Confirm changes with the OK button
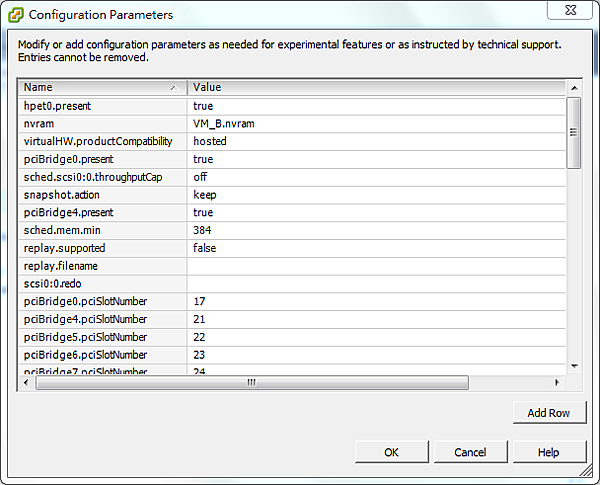600x485 pixels. [391, 452]
